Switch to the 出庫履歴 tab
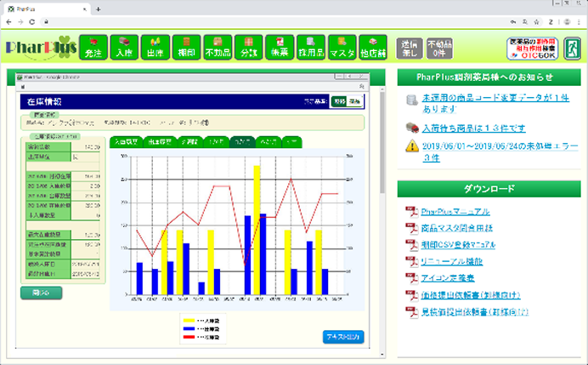The width and height of the screenshot is (588, 365). 160,142
